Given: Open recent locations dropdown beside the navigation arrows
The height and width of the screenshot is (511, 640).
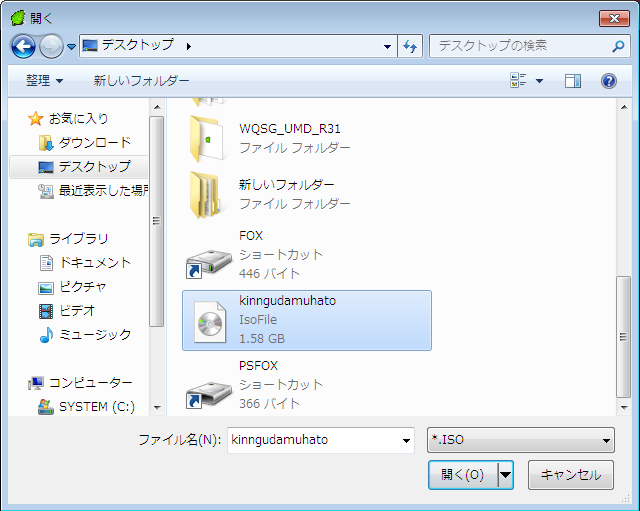Looking at the screenshot, I should click(x=71, y=47).
